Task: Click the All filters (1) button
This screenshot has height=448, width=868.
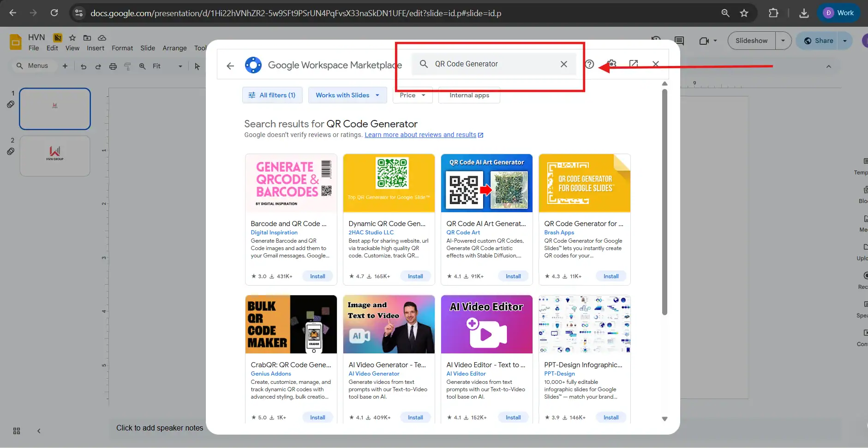Action: (272, 95)
